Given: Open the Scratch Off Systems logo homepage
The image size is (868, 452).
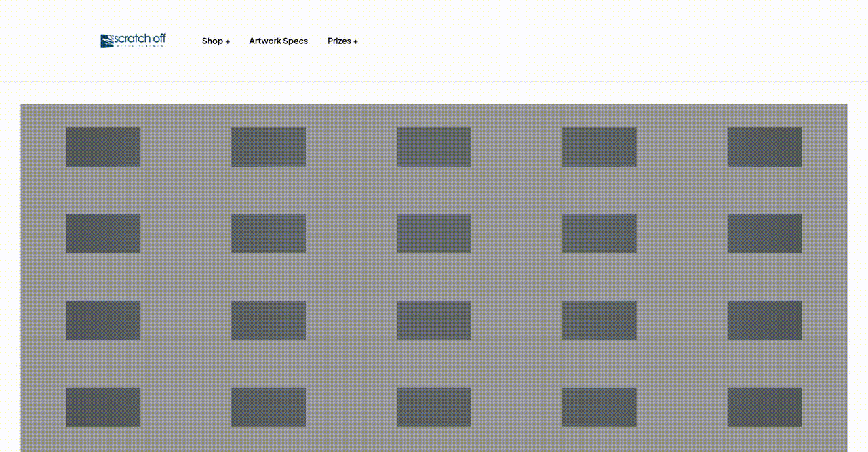Looking at the screenshot, I should pos(133,41).
